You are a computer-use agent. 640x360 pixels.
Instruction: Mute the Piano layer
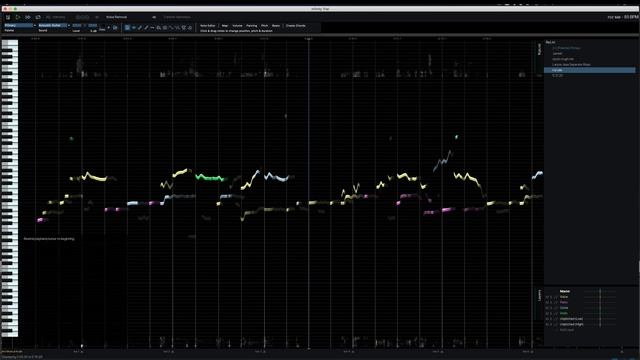(547, 302)
